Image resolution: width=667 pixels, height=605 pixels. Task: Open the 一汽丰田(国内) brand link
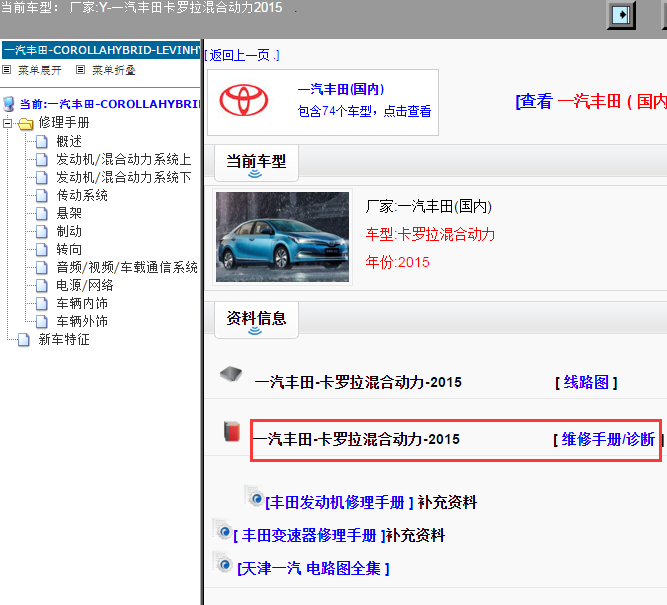tap(341, 89)
